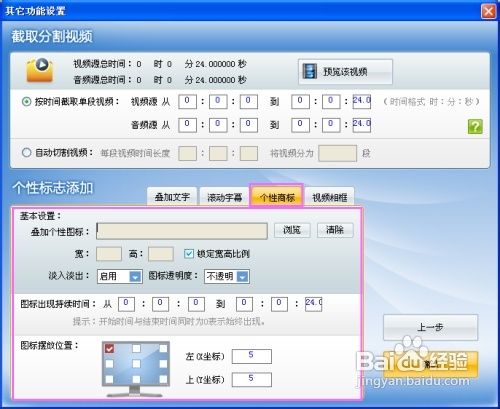Click audio source end hour field
The image size is (500, 409).
pos(300,125)
